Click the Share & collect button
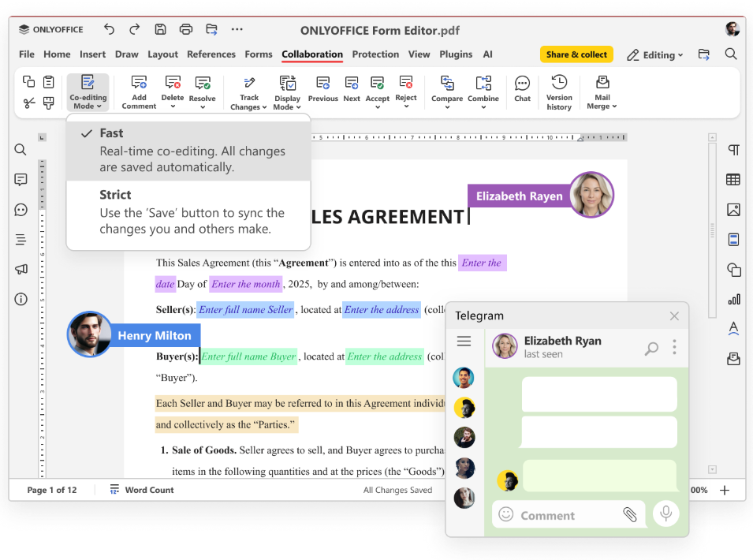753x560 pixels. tap(576, 54)
